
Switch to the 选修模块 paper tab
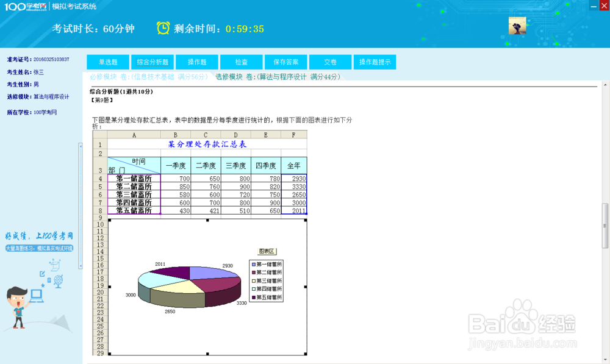point(279,77)
